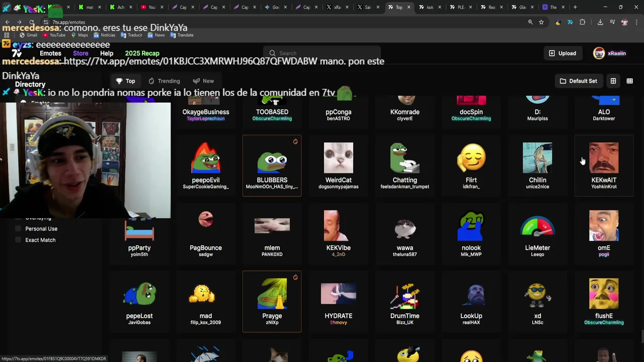Open author link YoshkinKrot under KEKWAIT
The height and width of the screenshot is (362, 644).
[x=604, y=187]
